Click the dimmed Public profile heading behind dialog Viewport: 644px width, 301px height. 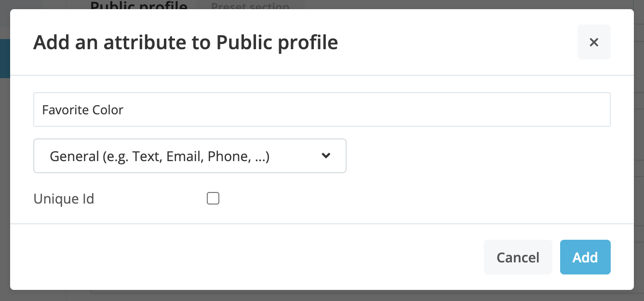click(139, 5)
